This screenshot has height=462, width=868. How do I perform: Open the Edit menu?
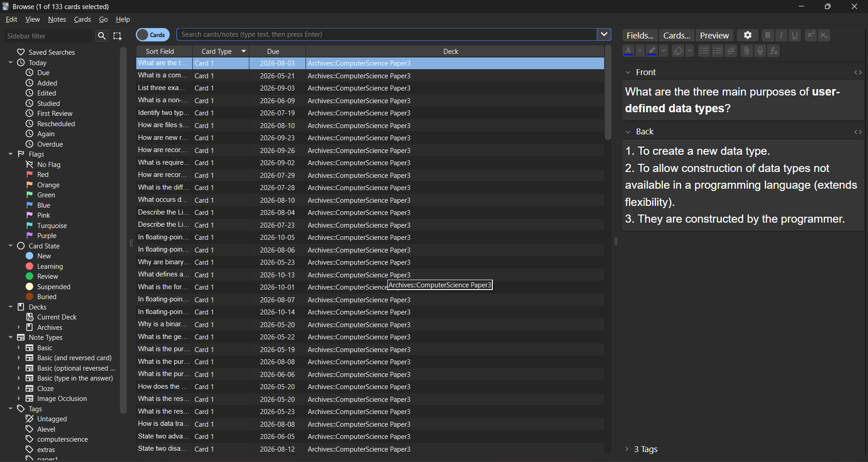pos(11,19)
